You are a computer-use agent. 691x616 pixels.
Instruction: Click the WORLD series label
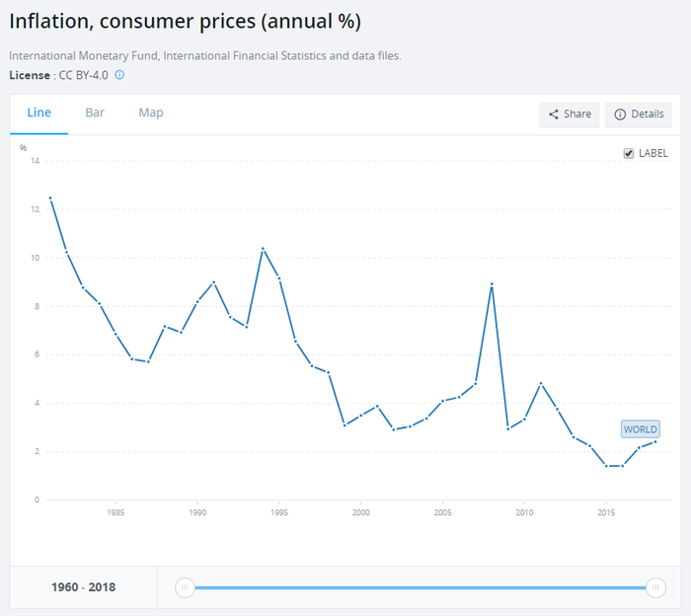click(640, 429)
